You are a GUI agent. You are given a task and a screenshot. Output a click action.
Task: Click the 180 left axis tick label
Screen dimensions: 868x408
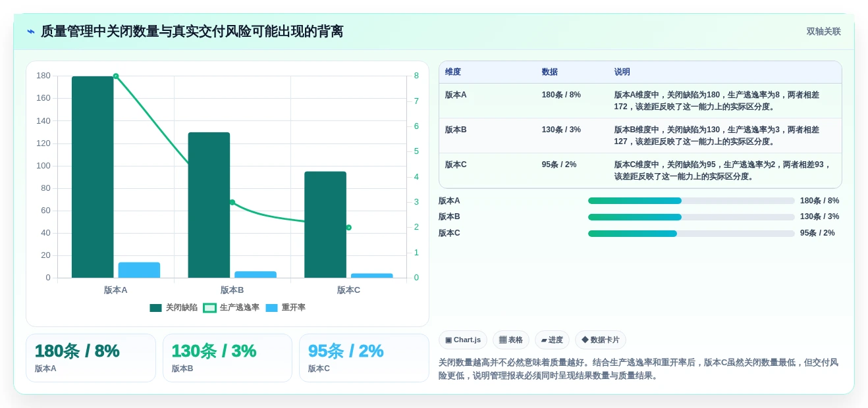[x=43, y=76]
